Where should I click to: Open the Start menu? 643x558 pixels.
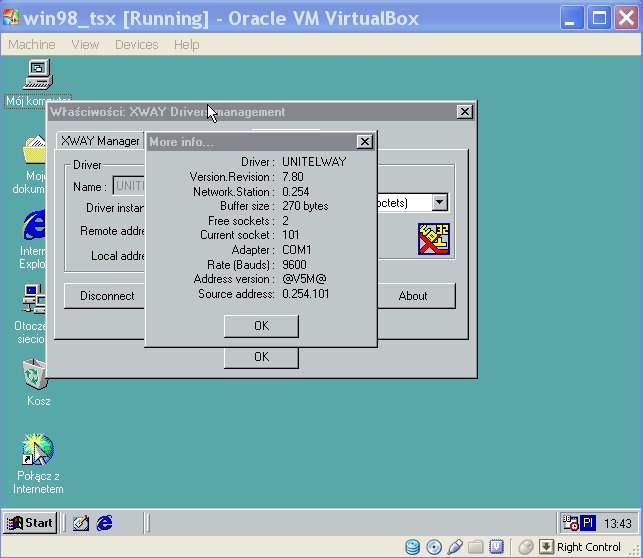tap(30, 523)
